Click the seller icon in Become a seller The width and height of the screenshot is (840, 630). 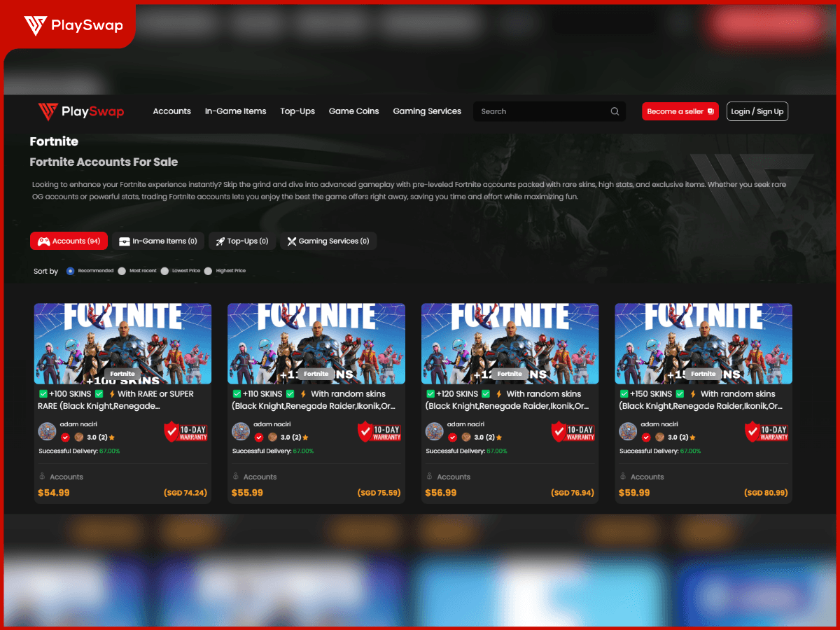tap(710, 111)
